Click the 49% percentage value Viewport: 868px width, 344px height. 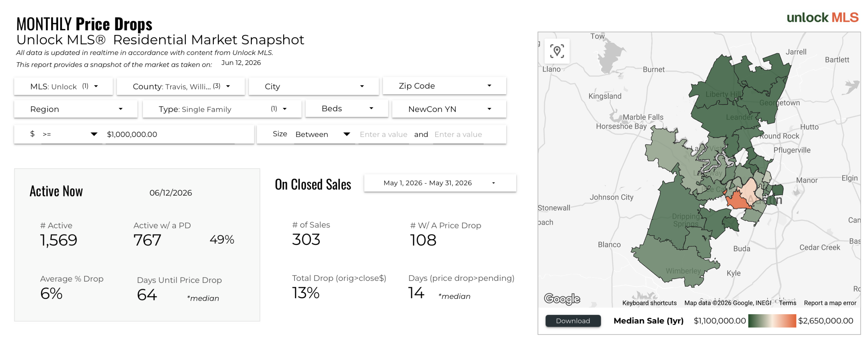click(222, 239)
